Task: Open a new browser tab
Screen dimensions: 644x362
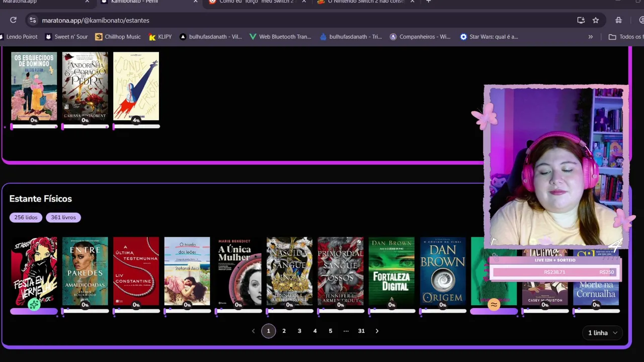Action: (x=429, y=2)
